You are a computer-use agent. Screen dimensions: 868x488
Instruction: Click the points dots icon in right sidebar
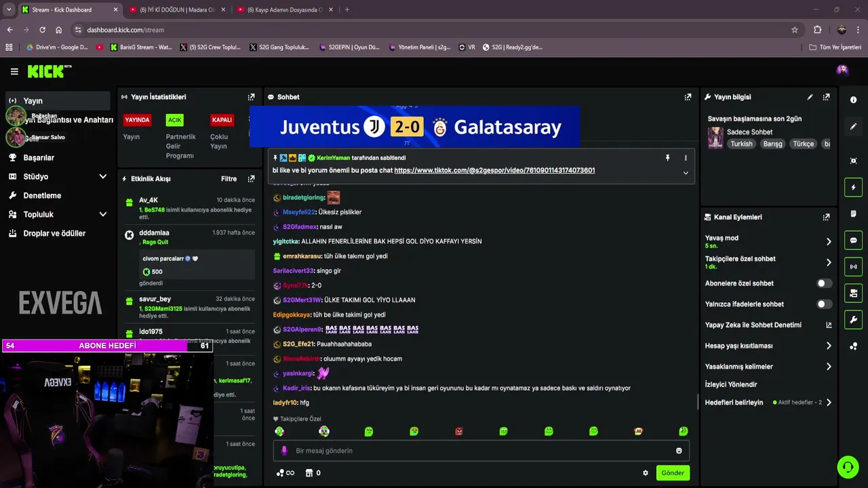tap(853, 346)
